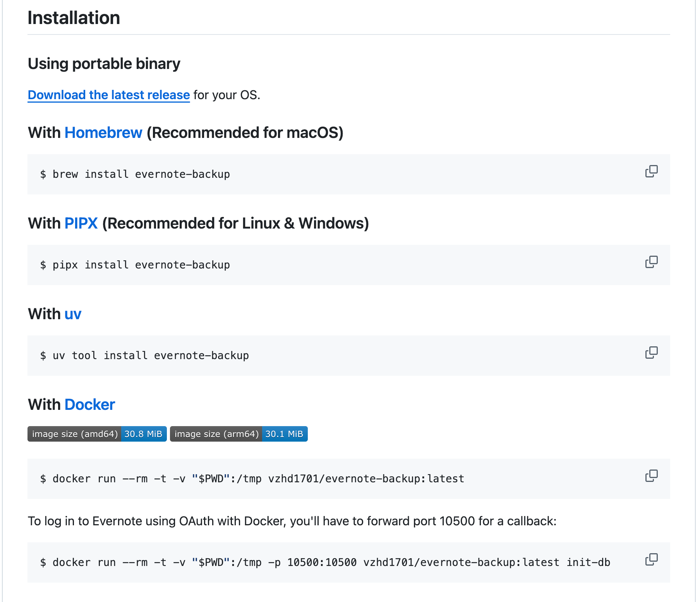The image size is (700, 602).
Task: Click the arm64 image size badge
Action: pos(238,434)
